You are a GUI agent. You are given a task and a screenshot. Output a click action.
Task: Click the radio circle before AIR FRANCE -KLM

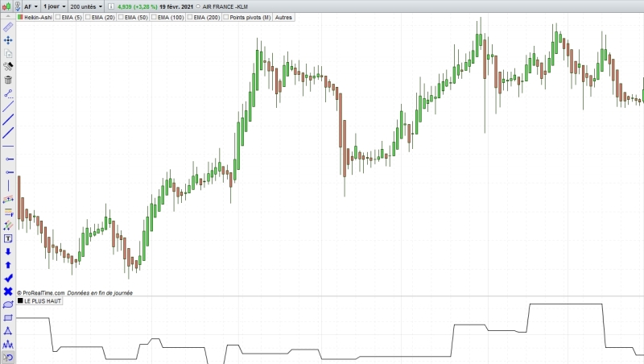pyautogui.click(x=198, y=6)
